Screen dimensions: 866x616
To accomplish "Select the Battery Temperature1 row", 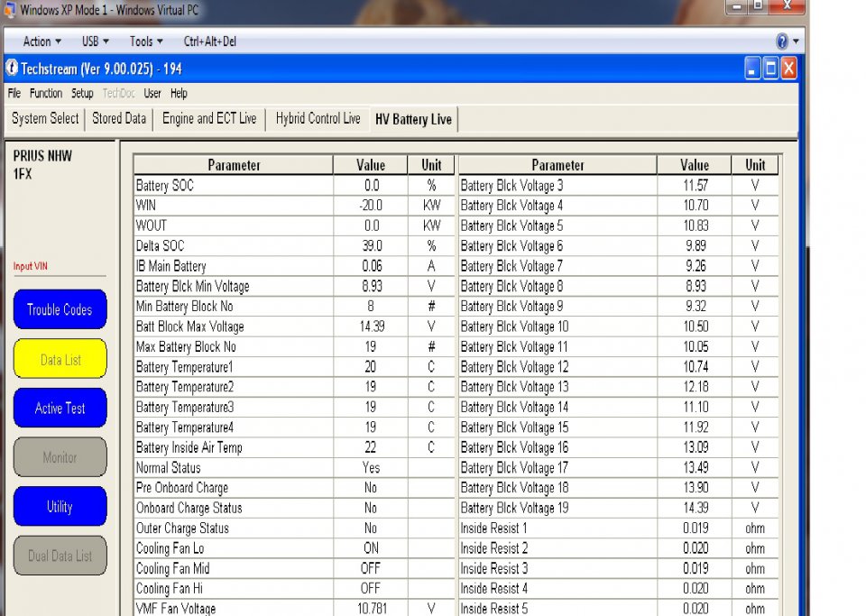I will pos(294,366).
